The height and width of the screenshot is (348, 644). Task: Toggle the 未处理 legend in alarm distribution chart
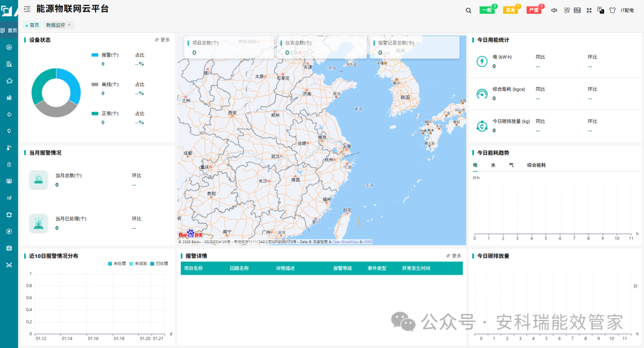[x=117, y=263]
